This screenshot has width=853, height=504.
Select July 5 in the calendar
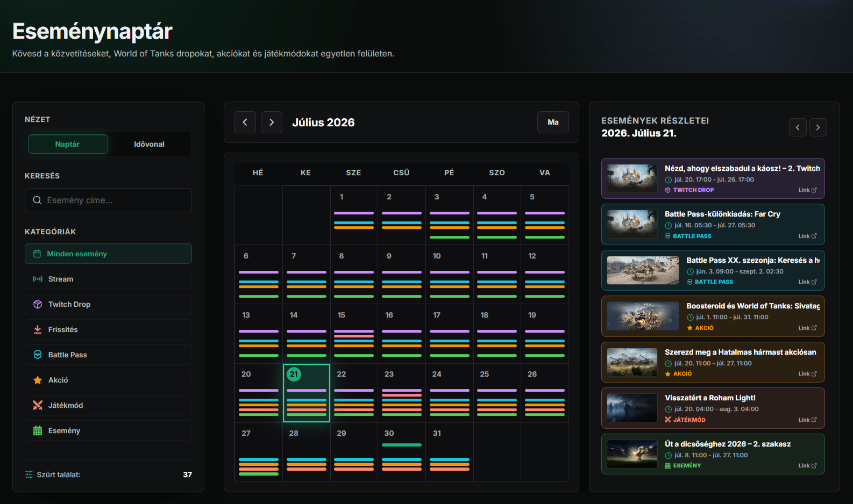pos(545,215)
